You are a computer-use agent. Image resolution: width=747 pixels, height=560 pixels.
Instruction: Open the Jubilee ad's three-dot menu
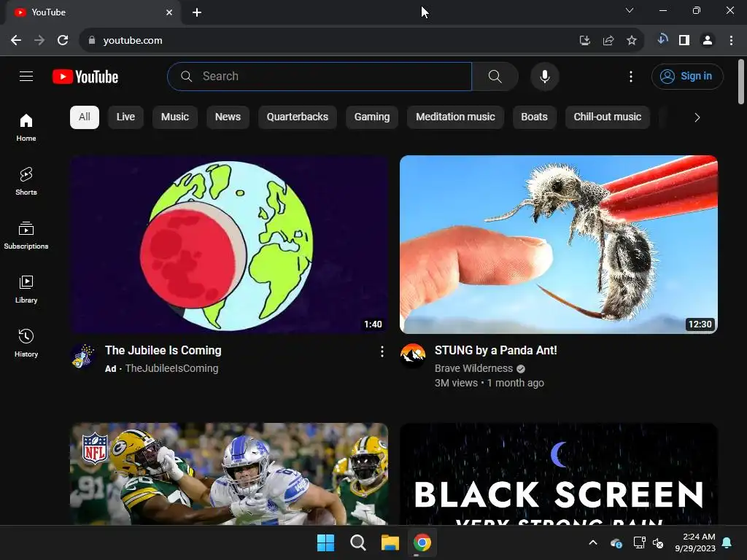382,351
